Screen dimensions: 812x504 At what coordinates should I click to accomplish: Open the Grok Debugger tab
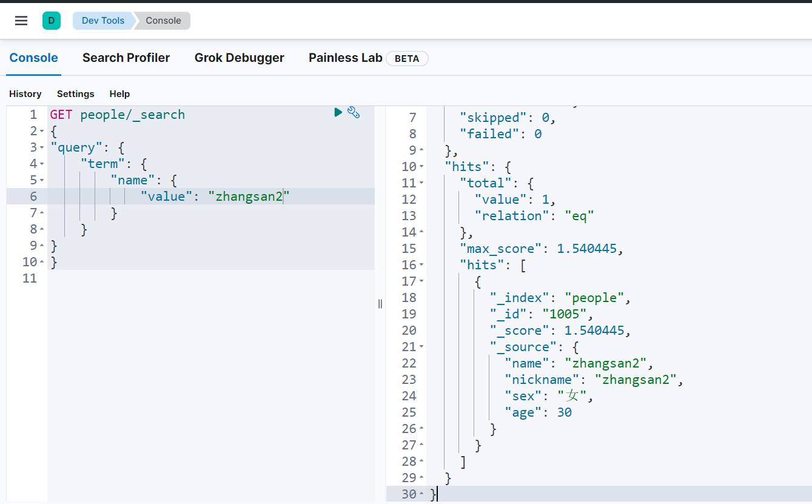pos(239,58)
